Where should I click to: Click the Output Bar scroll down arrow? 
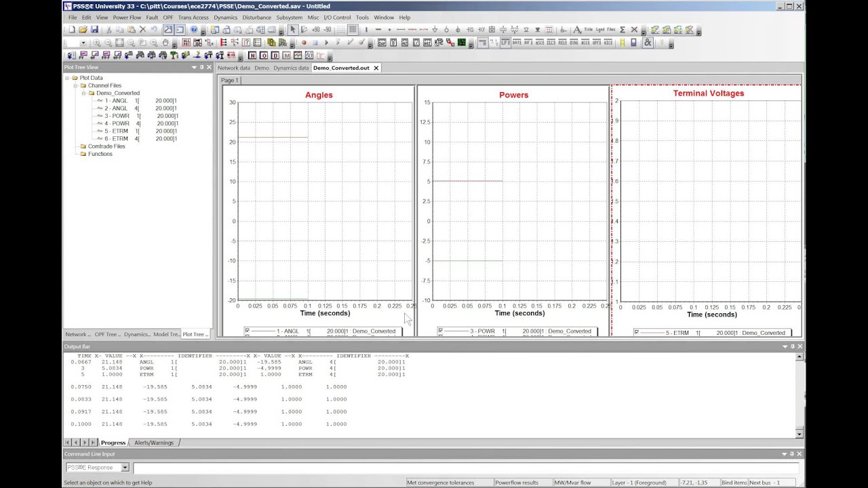[800, 434]
